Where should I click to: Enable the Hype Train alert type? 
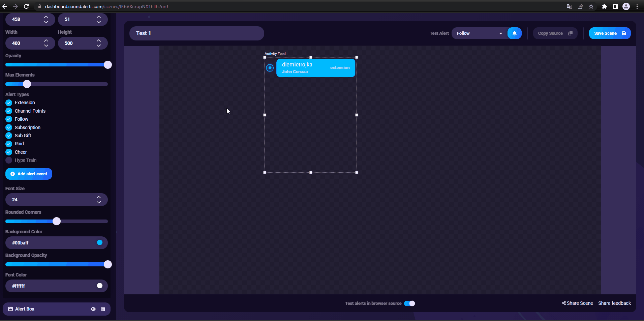[9, 160]
